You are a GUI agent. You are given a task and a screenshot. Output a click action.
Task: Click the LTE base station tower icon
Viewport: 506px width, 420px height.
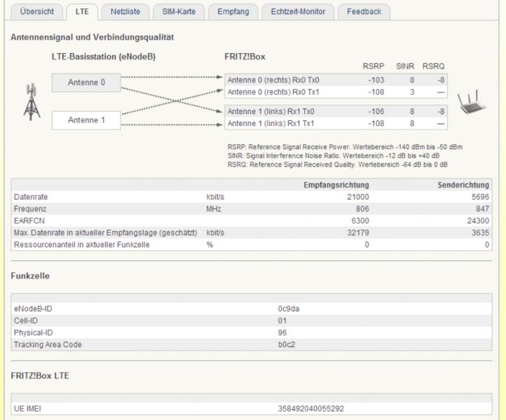pyautogui.click(x=32, y=101)
